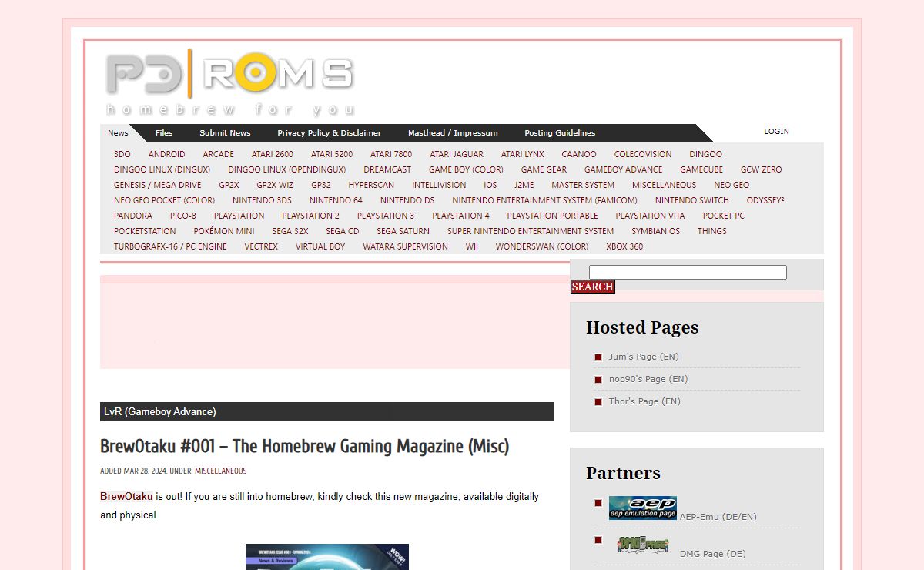This screenshot has height=570, width=924.
Task: Browse the SUPER NINTENDO ENTERTAINMENT SYSTEM category
Action: click(x=531, y=231)
